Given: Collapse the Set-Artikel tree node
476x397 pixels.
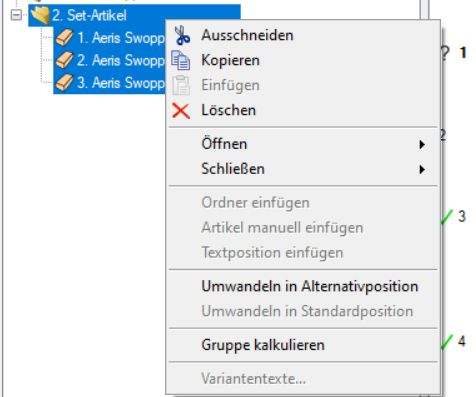Looking at the screenshot, I should coord(16,15).
